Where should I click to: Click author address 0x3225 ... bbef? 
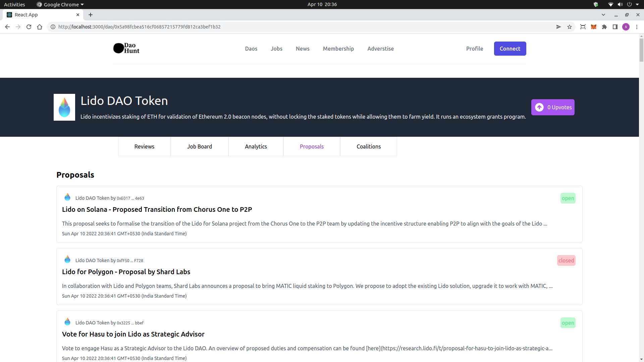pyautogui.click(x=130, y=323)
